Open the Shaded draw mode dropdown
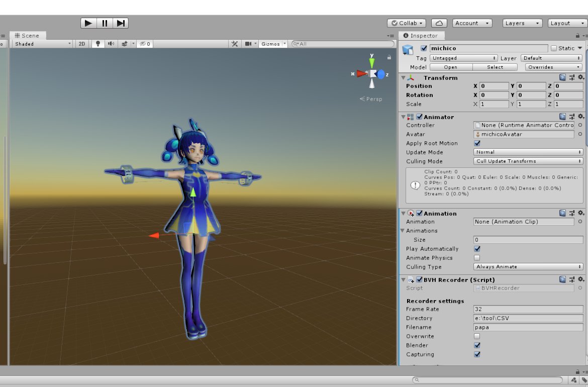The width and height of the screenshot is (588, 387). (42, 44)
